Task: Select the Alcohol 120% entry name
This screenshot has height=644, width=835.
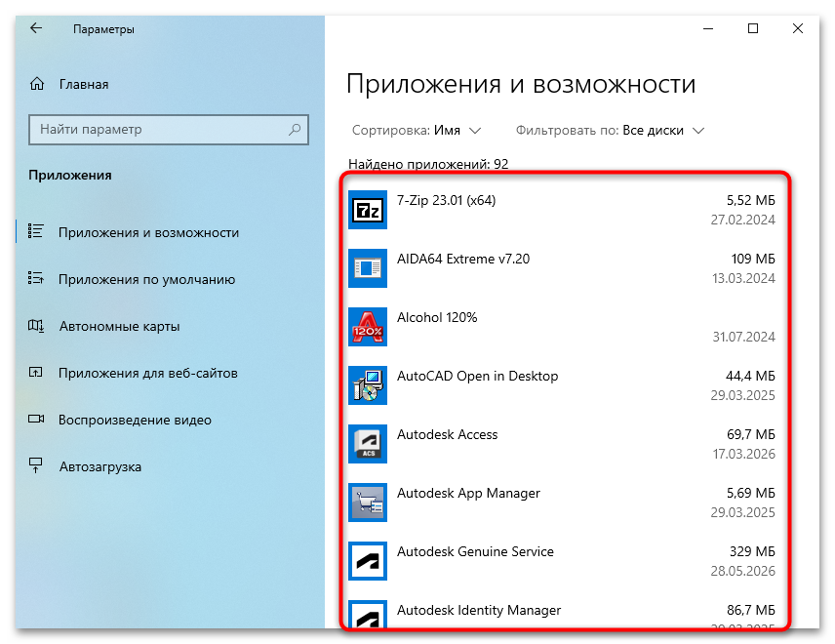Action: pos(437,317)
